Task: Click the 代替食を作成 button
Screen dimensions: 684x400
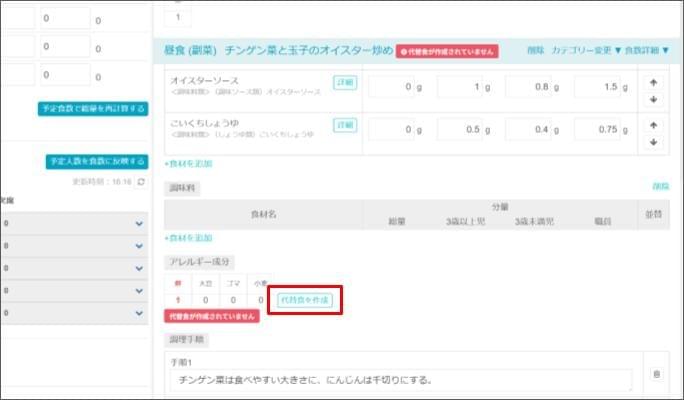Action: click(x=303, y=299)
